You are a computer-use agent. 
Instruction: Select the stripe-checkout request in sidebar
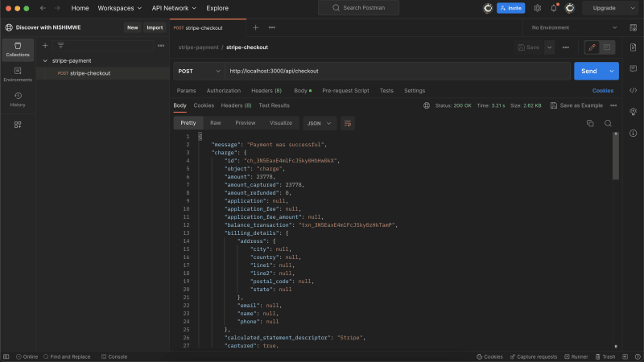tap(103, 73)
